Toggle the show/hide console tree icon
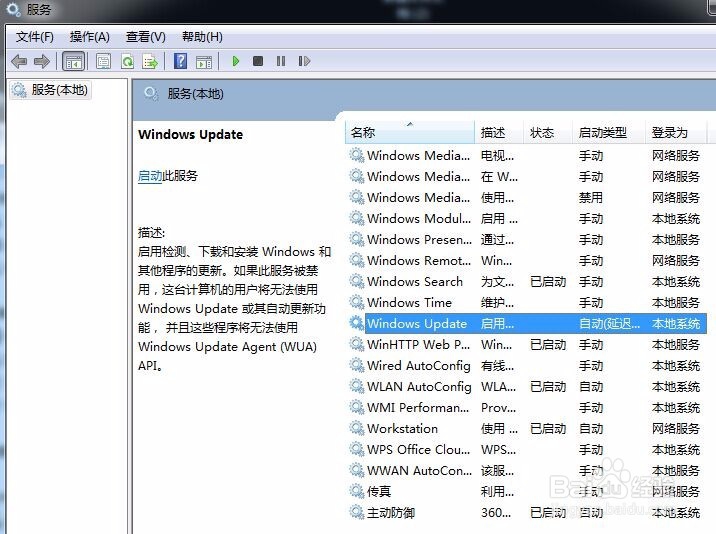Image resolution: width=716 pixels, height=534 pixels. 74,61
